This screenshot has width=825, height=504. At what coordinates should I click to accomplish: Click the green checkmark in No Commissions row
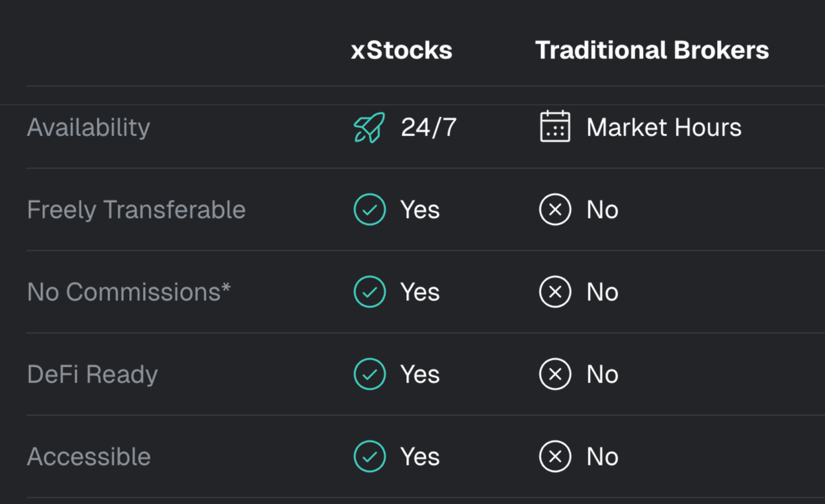tap(370, 292)
